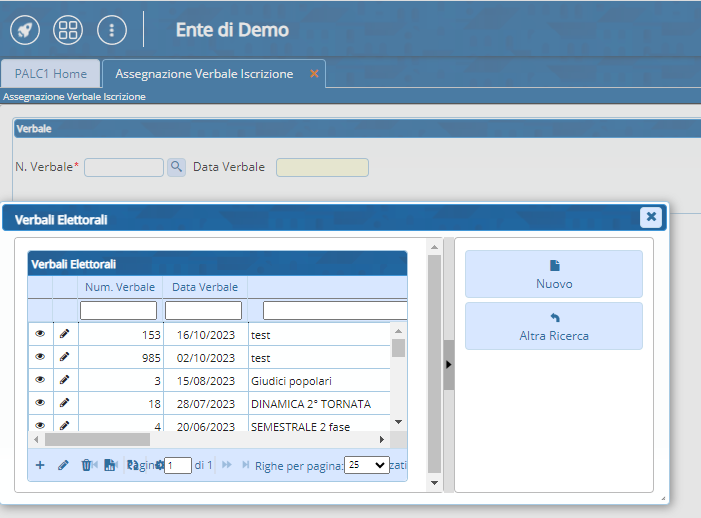
Task: Click the rocket launcher icon
Action: [x=25, y=30]
